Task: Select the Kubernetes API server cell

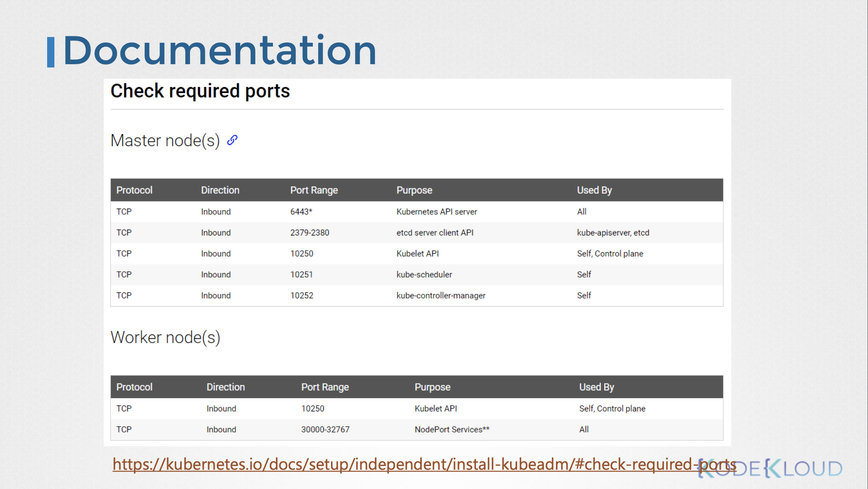Action: (x=437, y=211)
